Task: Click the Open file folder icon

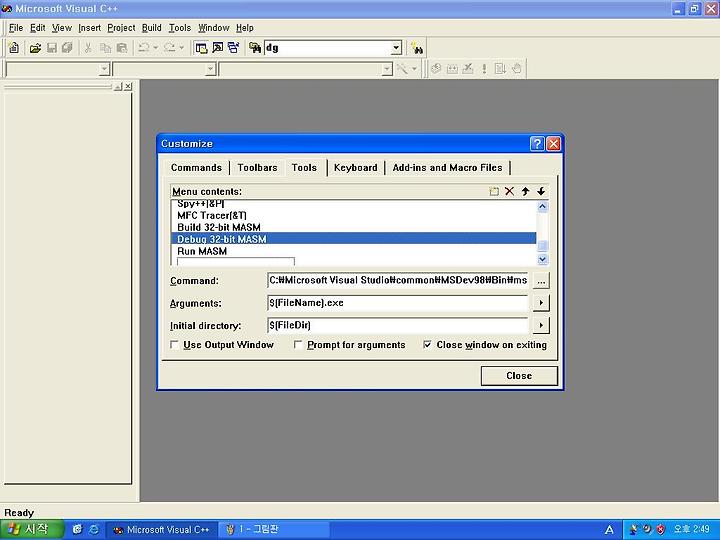Action: click(35, 48)
